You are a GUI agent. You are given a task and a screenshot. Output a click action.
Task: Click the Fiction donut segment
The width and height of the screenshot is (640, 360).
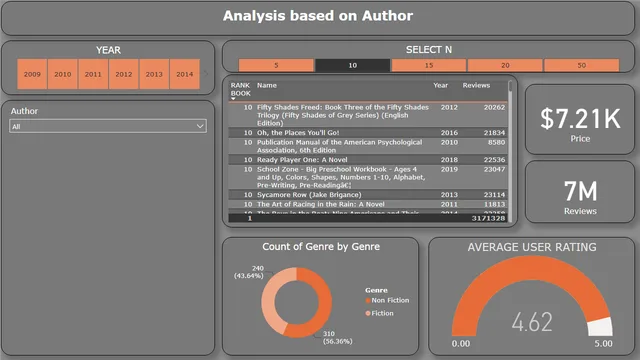tap(269, 300)
